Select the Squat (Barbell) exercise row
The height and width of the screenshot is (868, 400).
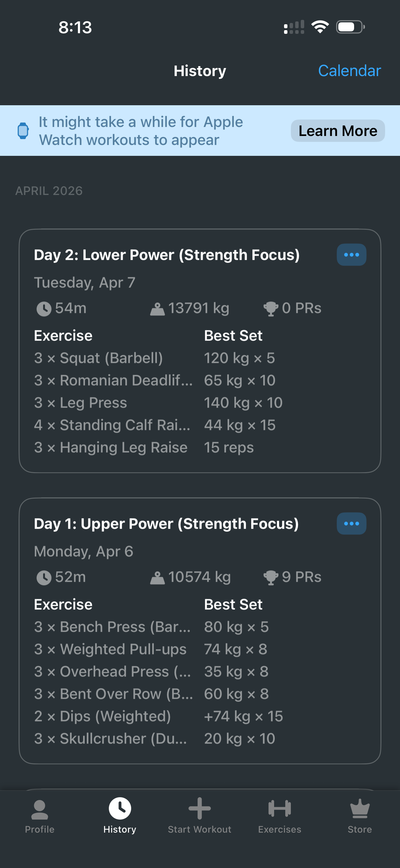(98, 358)
